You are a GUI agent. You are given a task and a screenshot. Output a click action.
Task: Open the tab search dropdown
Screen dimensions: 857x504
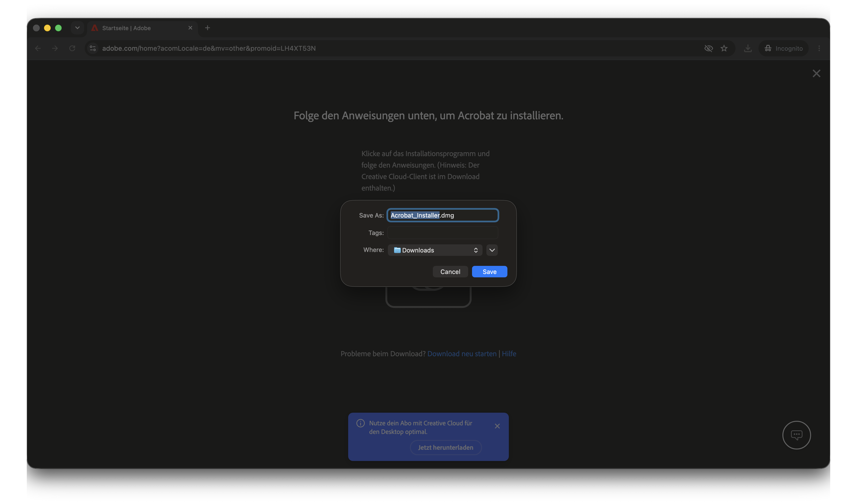pos(77,28)
